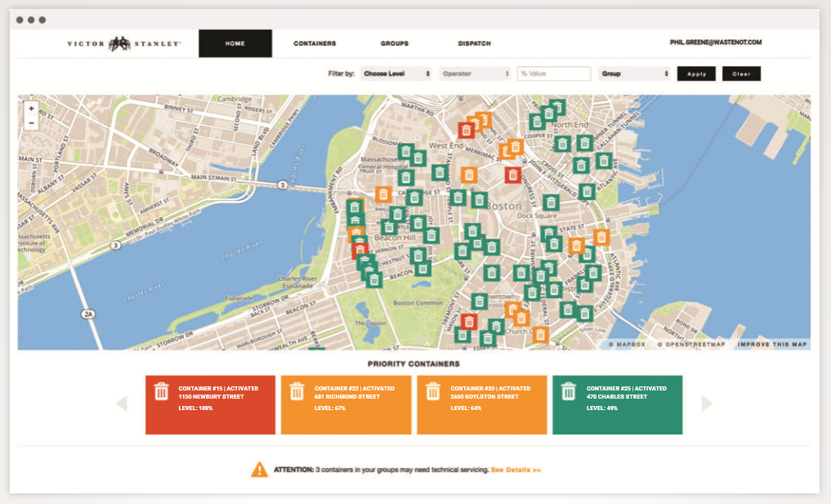Click trash icon on Container #22 card
This screenshot has width=831, height=504.
pyautogui.click(x=297, y=391)
